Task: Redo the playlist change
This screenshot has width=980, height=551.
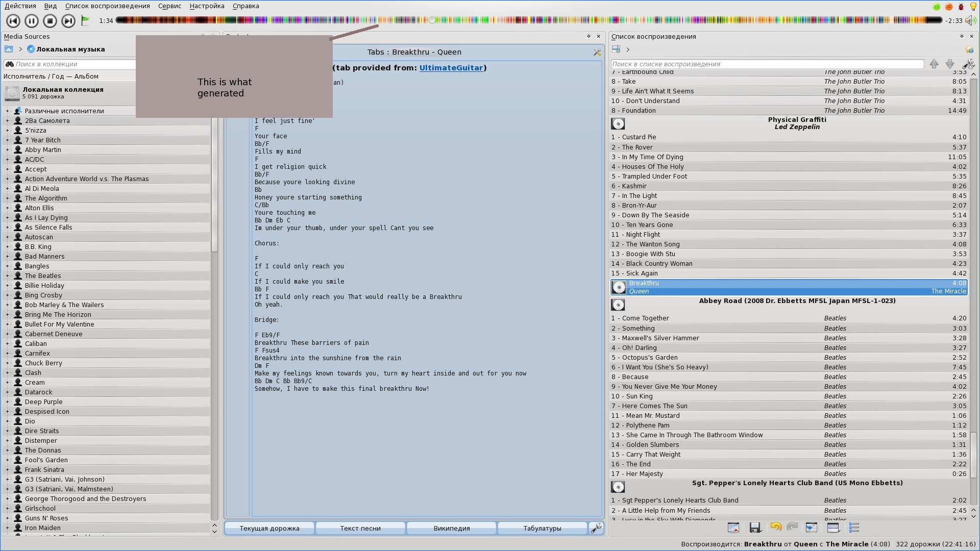Action: point(792,527)
